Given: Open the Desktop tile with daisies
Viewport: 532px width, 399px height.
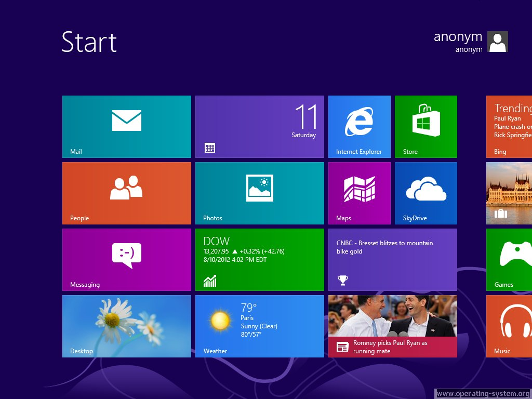Looking at the screenshot, I should tap(126, 326).
